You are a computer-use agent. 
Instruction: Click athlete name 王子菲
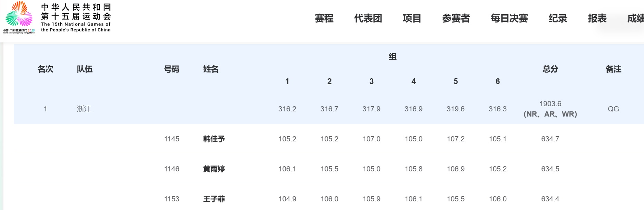click(214, 199)
